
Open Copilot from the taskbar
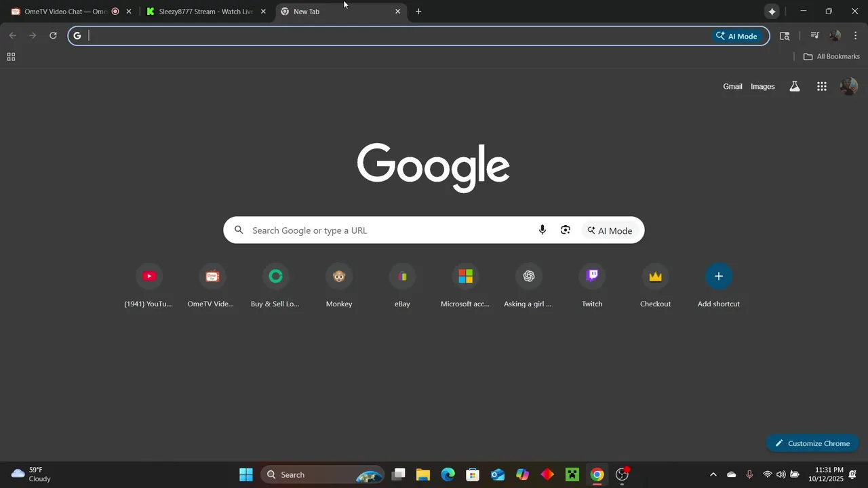pos(522,474)
